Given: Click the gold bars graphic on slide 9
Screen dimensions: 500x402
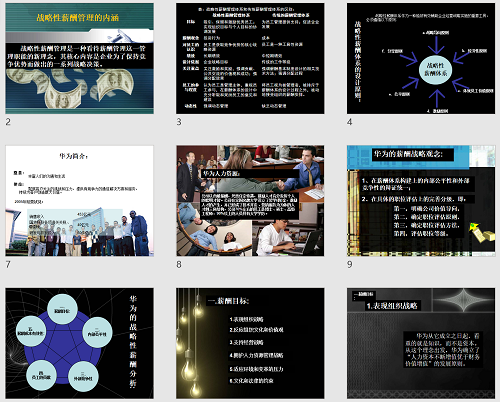Looking at the screenshot, I should (x=482, y=232).
